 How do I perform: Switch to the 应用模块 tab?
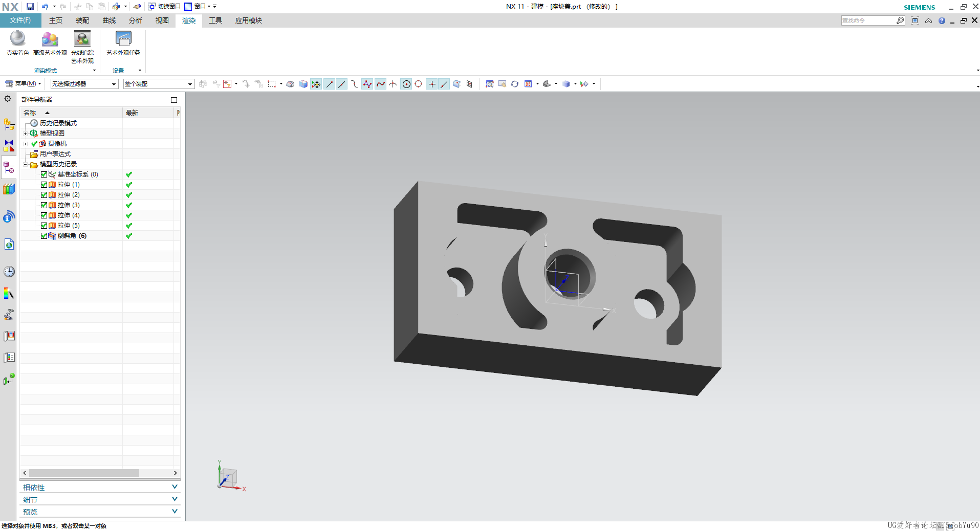[x=249, y=20]
